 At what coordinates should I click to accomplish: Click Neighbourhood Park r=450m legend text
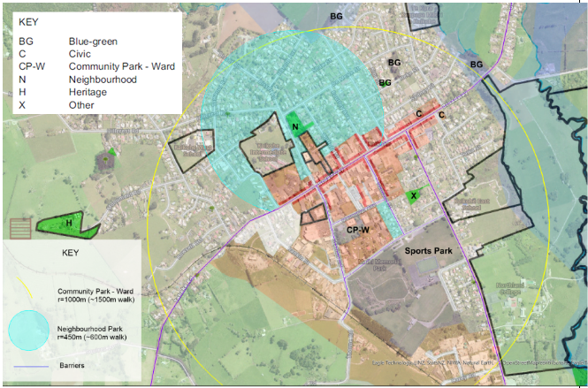click(92, 333)
